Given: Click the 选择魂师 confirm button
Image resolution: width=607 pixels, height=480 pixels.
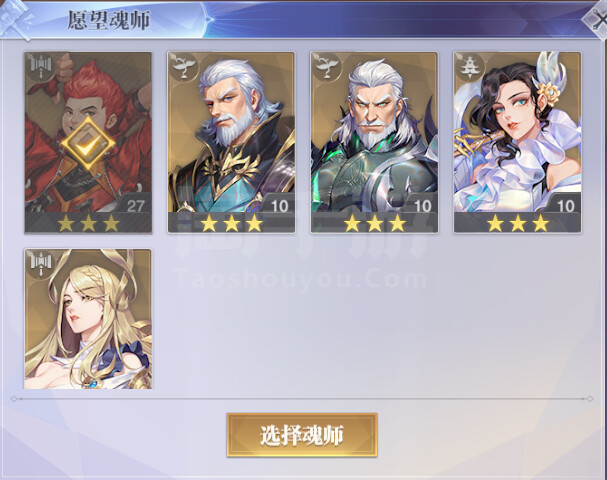Looking at the screenshot, I should tap(302, 435).
